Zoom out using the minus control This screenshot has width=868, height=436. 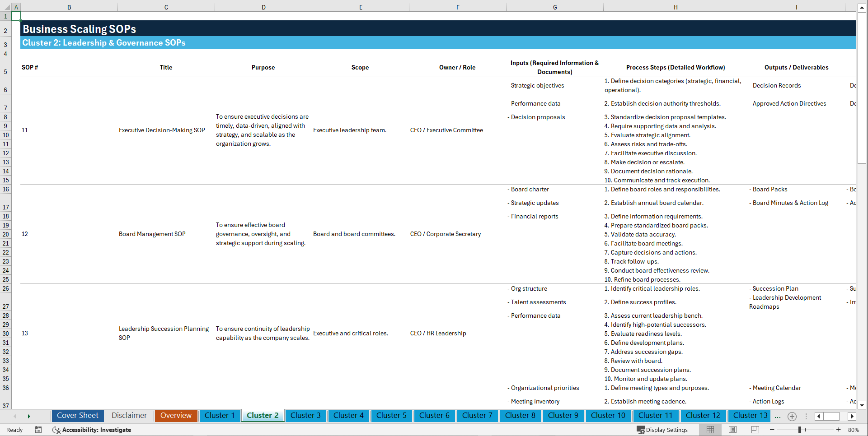772,430
